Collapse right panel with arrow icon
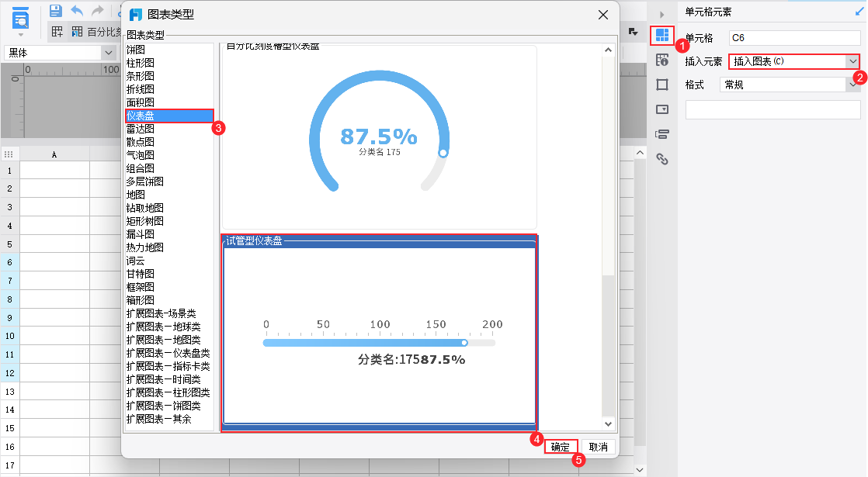The width and height of the screenshot is (868, 477). [661, 15]
